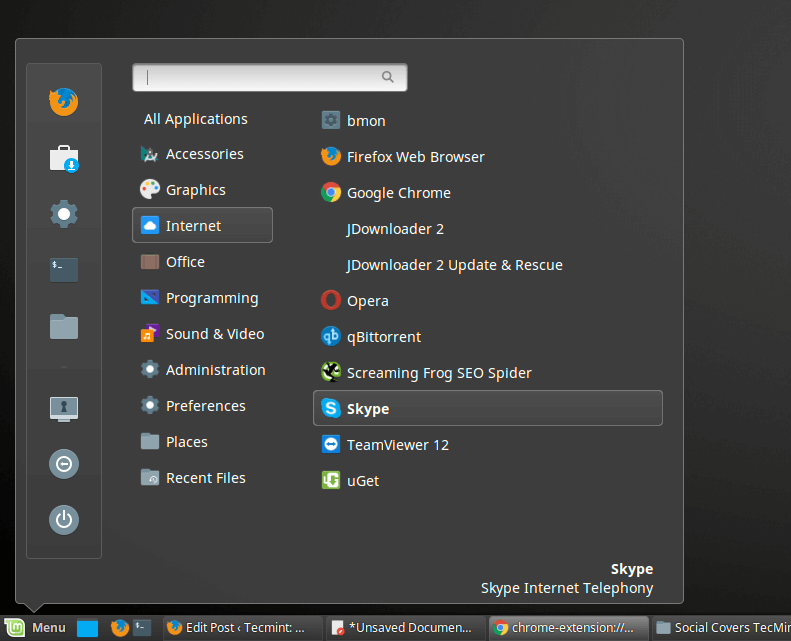Click the TeamViewer 12 icon
The image size is (791, 641).
point(331,444)
